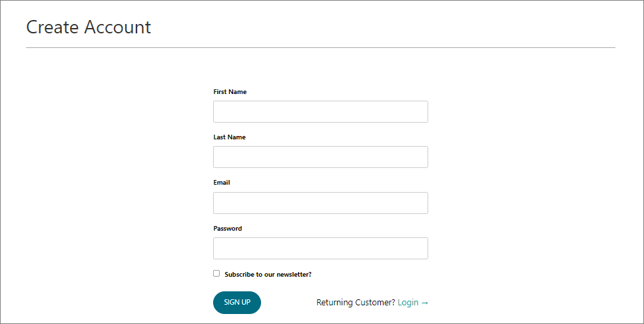Click the divider line under Create Account
Screen dimensions: 644x324
tap(320, 48)
